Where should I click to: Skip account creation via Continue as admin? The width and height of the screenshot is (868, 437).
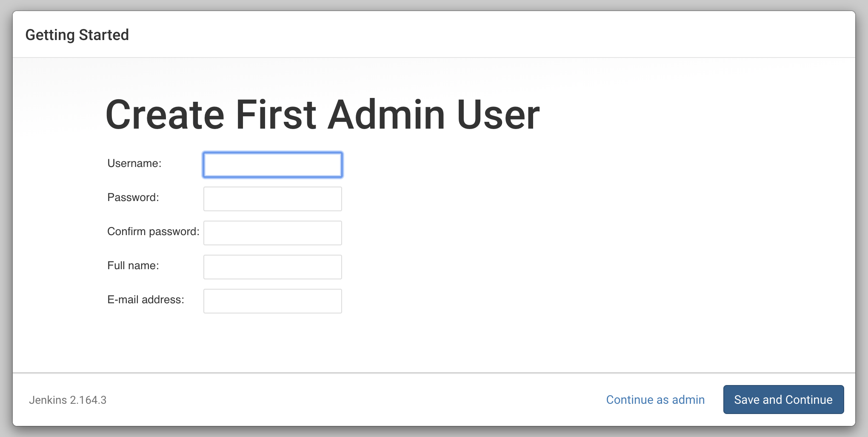tap(655, 400)
